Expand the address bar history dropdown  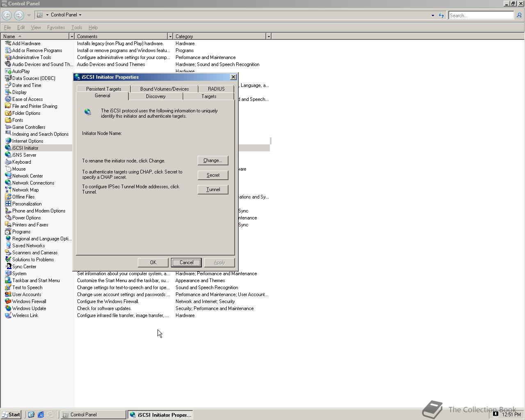coord(433,16)
